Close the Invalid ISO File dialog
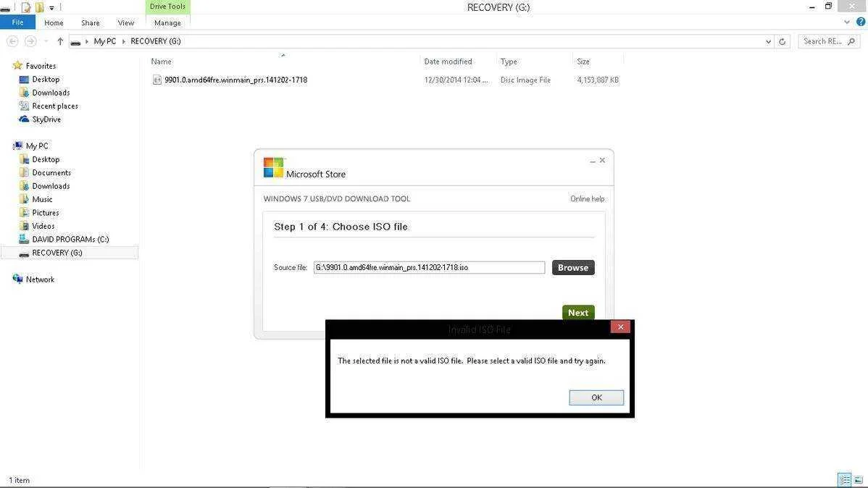Image resolution: width=868 pixels, height=488 pixels. (620, 327)
